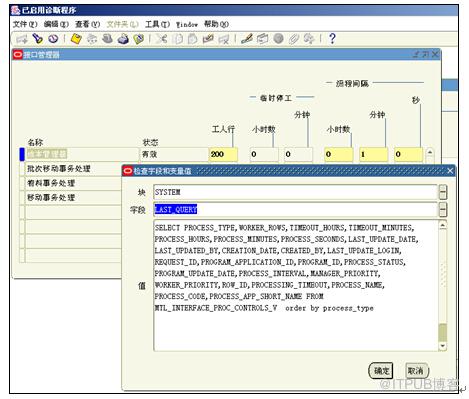
Task: Click the highlighted name field in first row
Action: click(x=82, y=154)
